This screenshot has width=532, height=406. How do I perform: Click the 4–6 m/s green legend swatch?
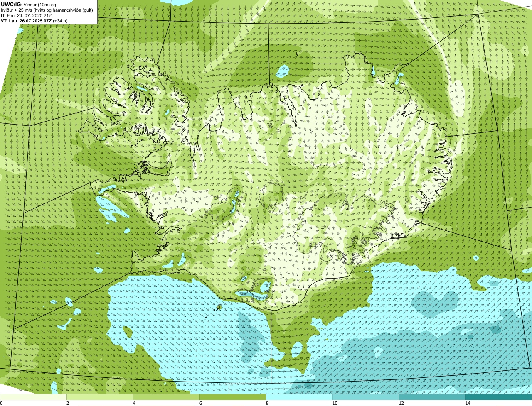coord(166,397)
